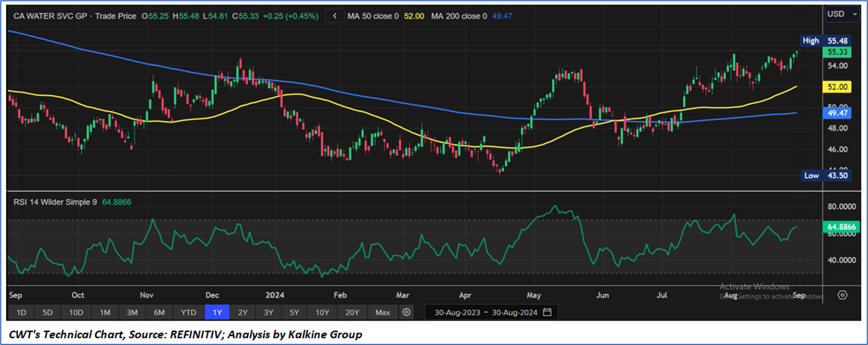Image resolution: width=868 pixels, height=345 pixels.
Task: Click the calendar icon in date range
Action: pyautogui.click(x=547, y=312)
